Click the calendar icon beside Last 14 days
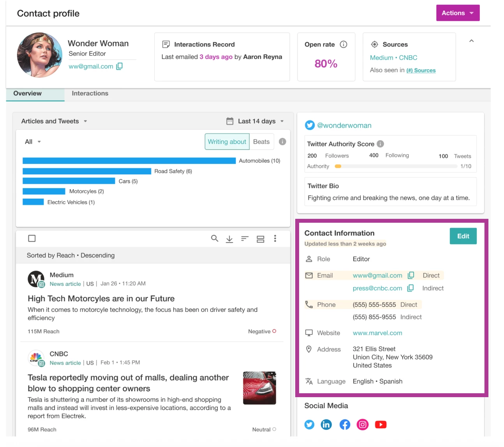Viewport: 504px width, 447px height. point(230,121)
